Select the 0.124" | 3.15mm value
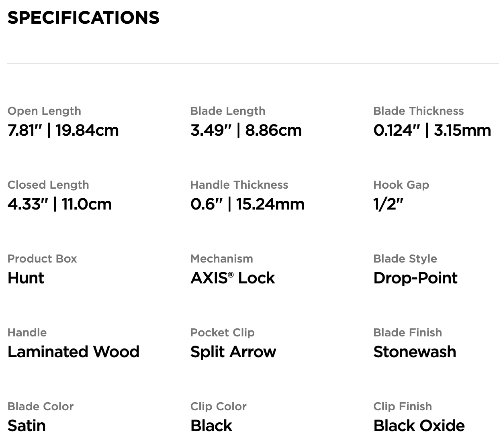Image resolution: width=499 pixels, height=448 pixels. [432, 130]
